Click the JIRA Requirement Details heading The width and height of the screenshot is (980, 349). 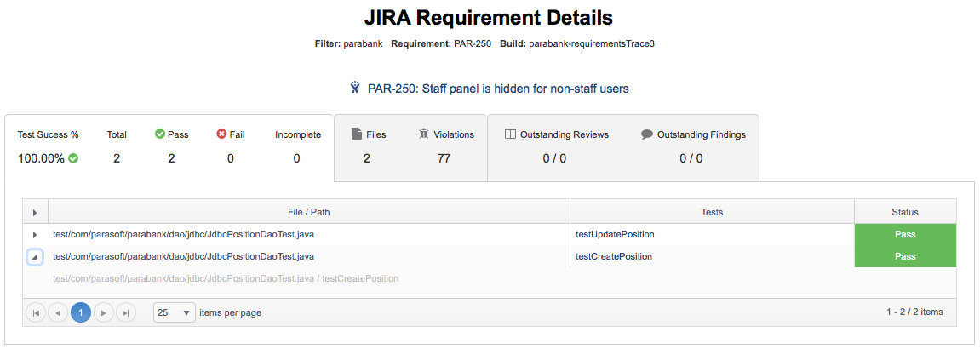[x=488, y=18]
